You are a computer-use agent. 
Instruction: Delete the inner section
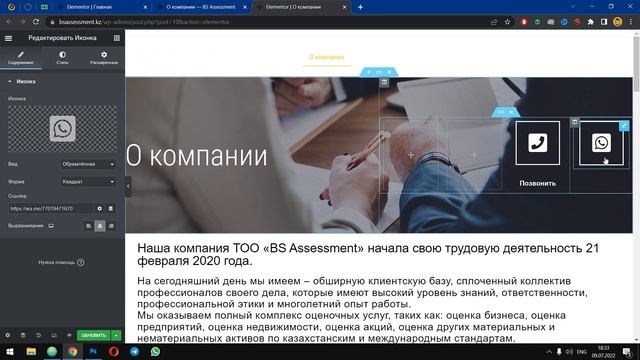(x=511, y=112)
